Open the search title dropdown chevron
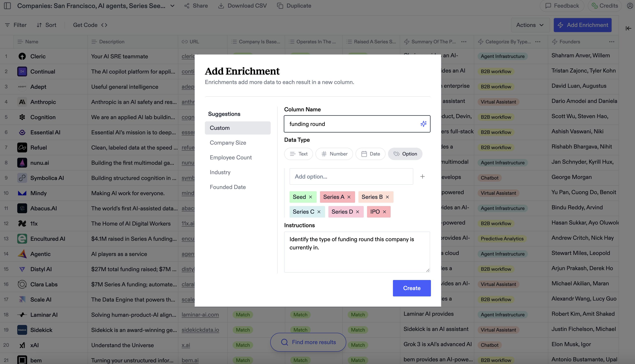Viewport: 635px width, 364px height. pos(172,6)
